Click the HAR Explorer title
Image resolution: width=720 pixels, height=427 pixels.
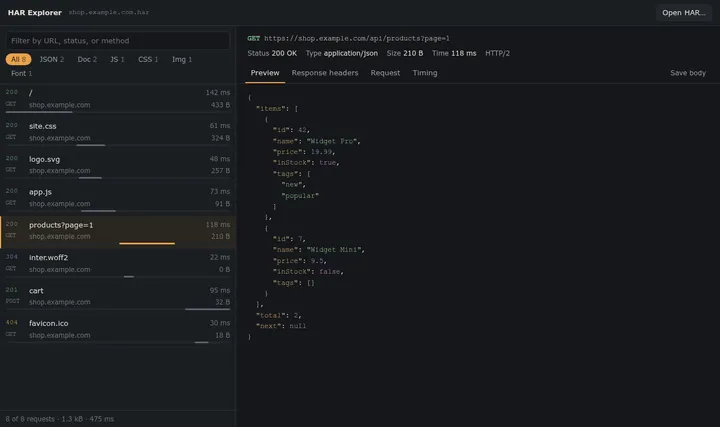34,13
